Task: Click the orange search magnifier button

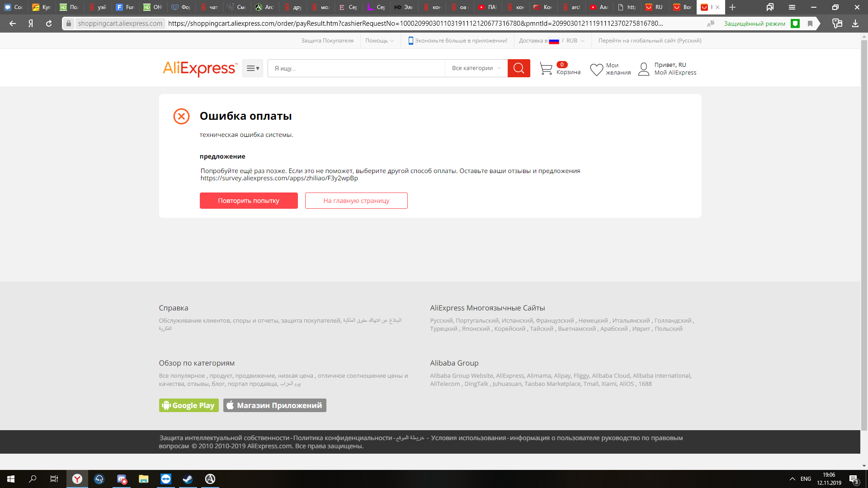Action: pyautogui.click(x=519, y=68)
